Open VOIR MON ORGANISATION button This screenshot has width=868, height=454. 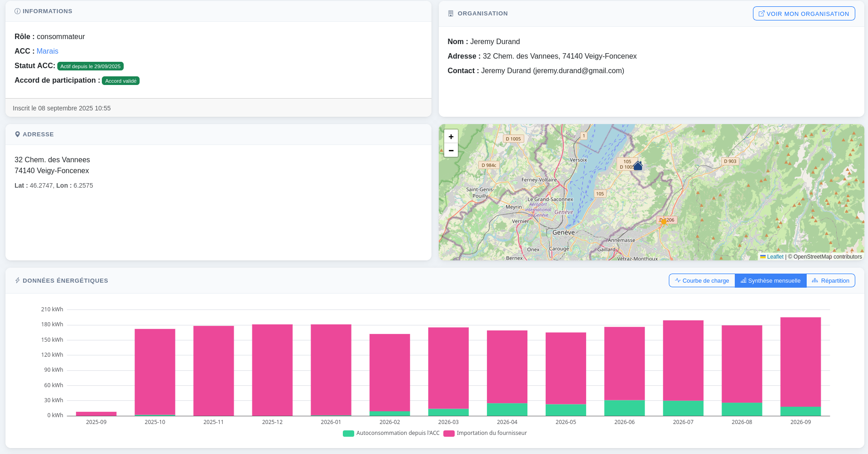(804, 14)
